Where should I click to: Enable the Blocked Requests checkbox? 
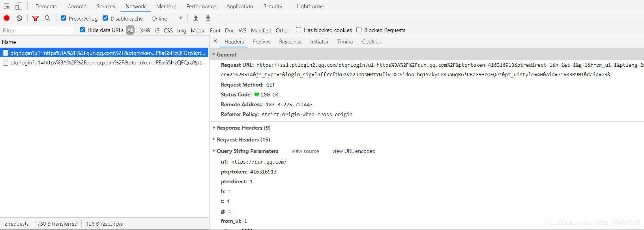tap(359, 30)
